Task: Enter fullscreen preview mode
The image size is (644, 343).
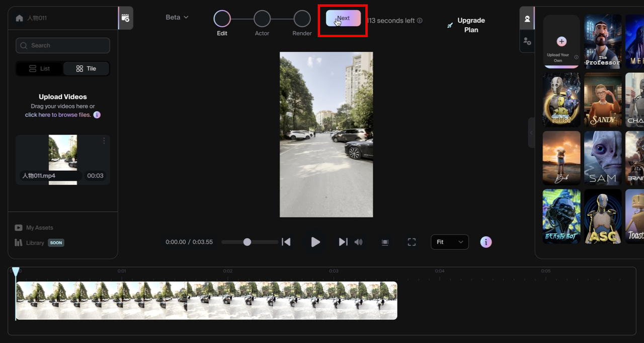Action: tap(412, 242)
